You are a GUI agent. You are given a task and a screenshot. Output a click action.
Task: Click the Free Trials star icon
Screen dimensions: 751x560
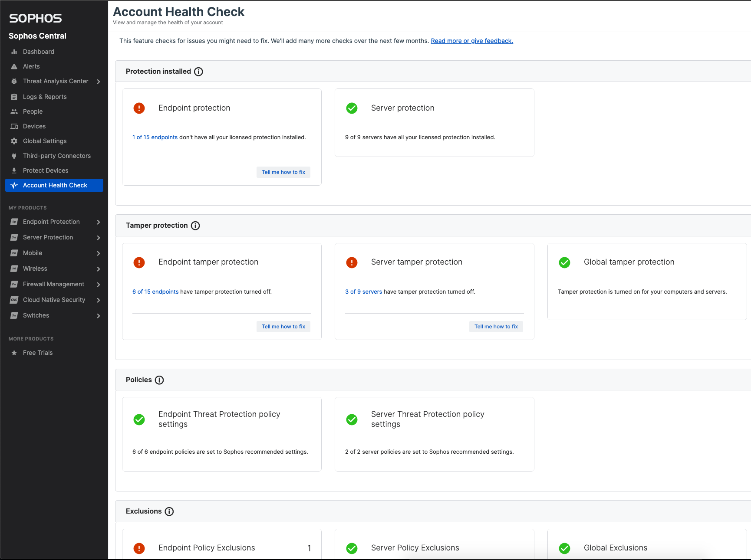coord(14,353)
